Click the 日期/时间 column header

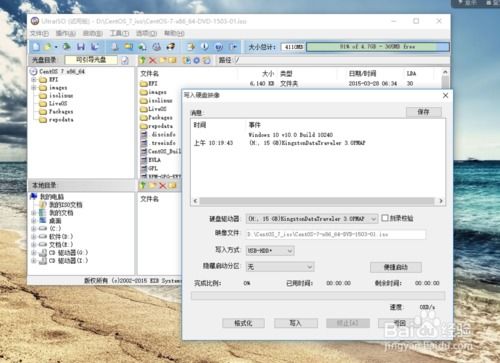pos(362,74)
